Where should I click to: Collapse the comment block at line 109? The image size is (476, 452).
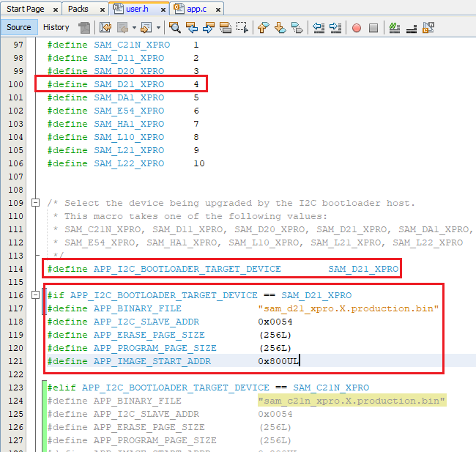pos(36,203)
